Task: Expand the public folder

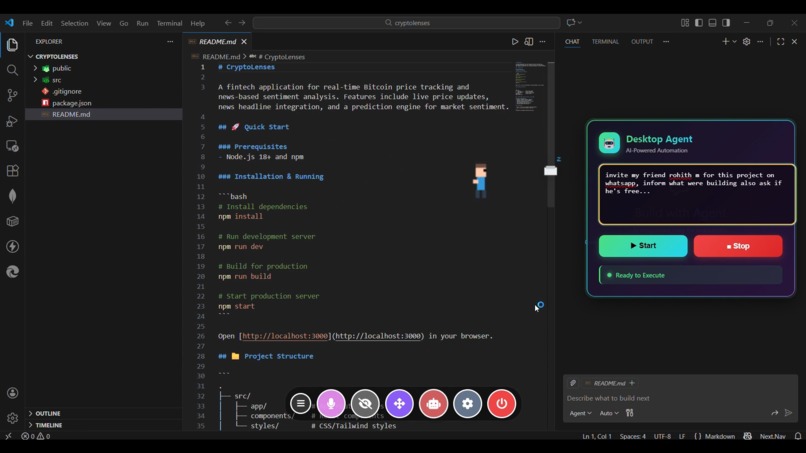Action: tap(35, 68)
